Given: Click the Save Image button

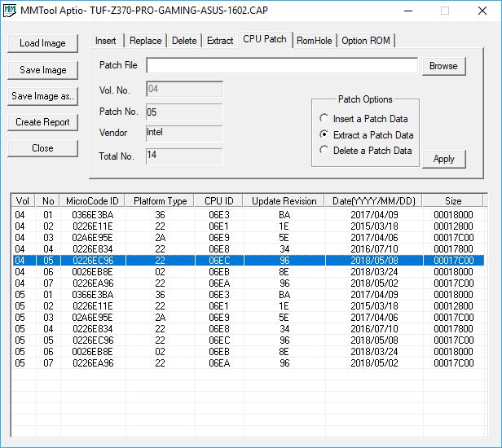Looking at the screenshot, I should (42, 70).
